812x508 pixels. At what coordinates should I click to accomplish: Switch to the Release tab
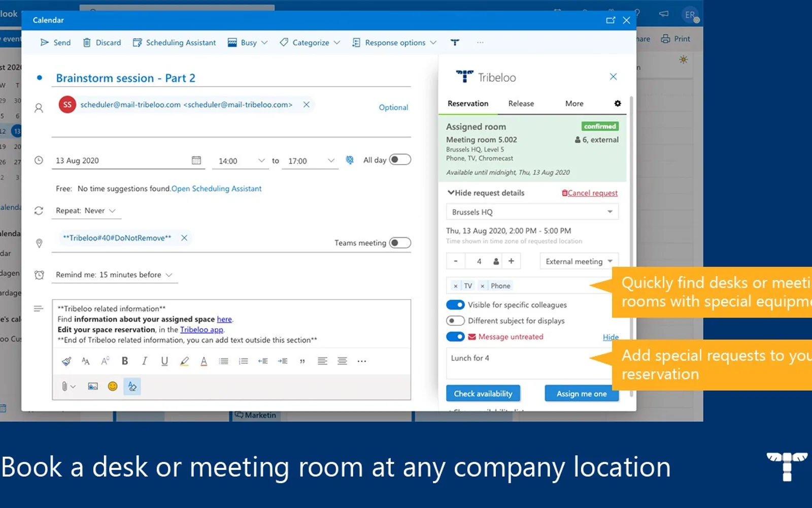521,104
